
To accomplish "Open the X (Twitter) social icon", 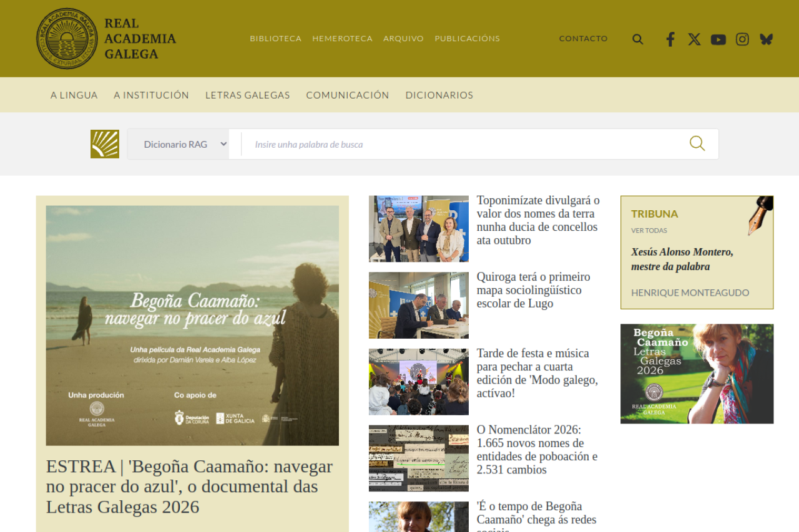I will [694, 39].
